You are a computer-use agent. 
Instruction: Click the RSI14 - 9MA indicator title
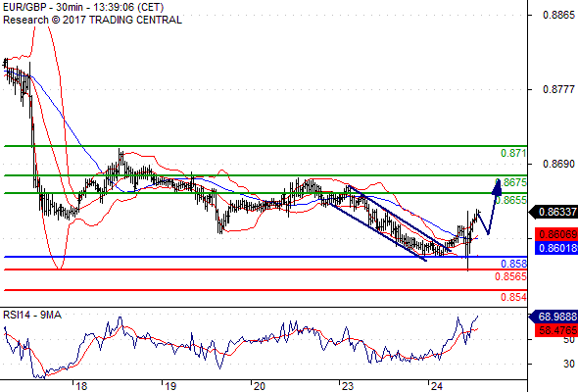pos(32,315)
